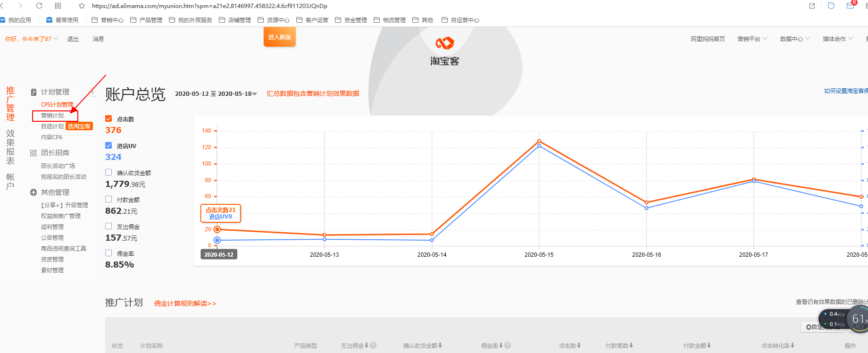Image resolution: width=868 pixels, height=353 pixels.
Task: Sort table by 确认收货金额 arrow
Action: tap(440, 345)
